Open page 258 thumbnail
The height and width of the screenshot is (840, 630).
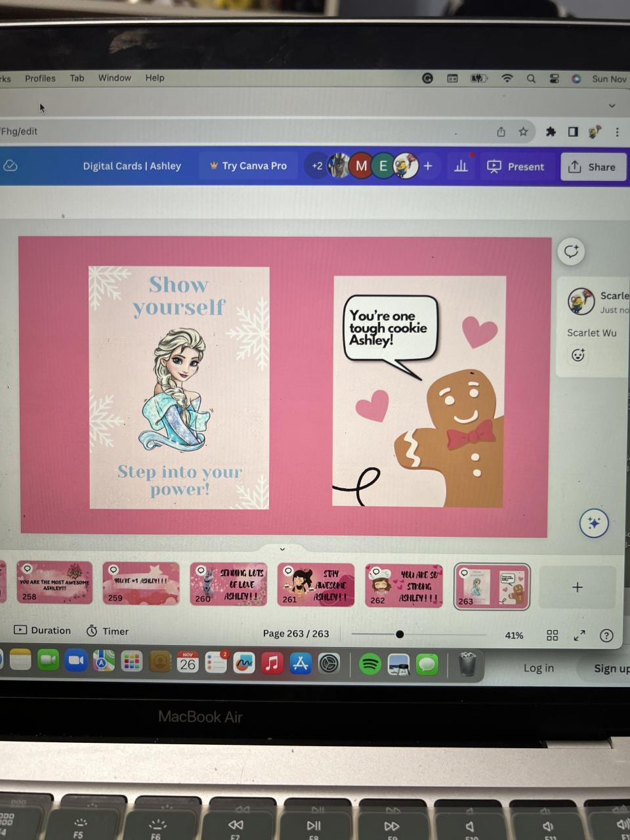[x=54, y=582]
